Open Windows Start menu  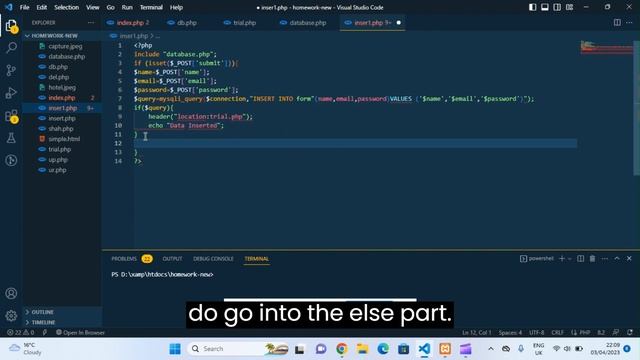point(175,349)
